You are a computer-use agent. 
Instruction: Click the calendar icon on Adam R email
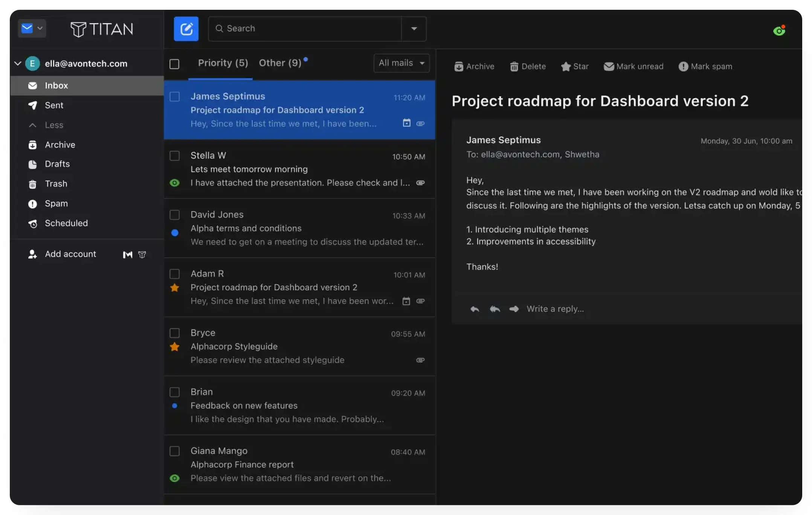click(406, 301)
